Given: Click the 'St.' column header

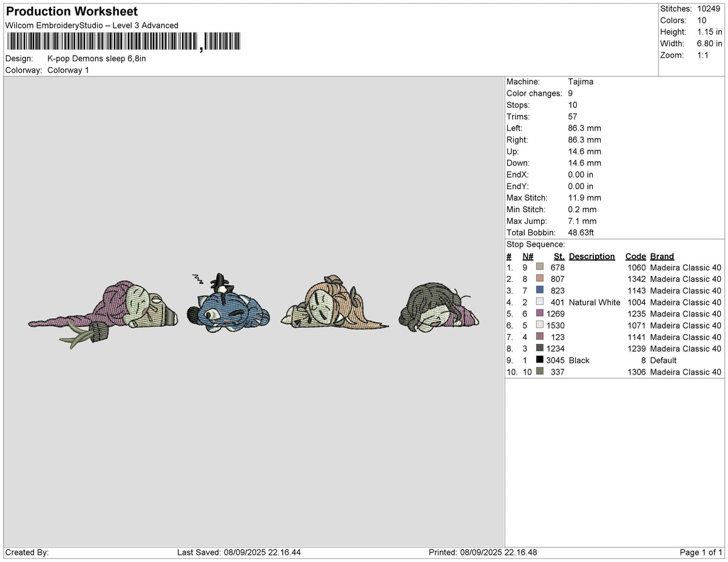Looking at the screenshot, I should pos(559,256).
